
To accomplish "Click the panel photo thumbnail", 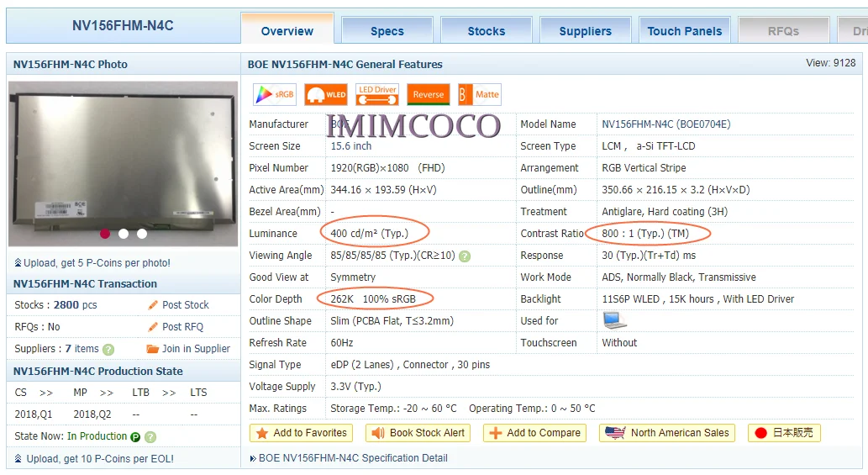I will pyautogui.click(x=123, y=163).
